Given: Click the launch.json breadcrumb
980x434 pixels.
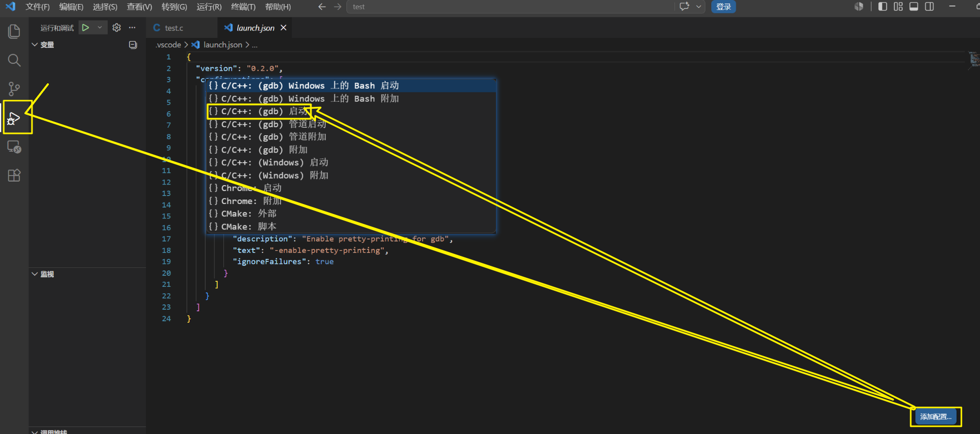Looking at the screenshot, I should coord(222,45).
